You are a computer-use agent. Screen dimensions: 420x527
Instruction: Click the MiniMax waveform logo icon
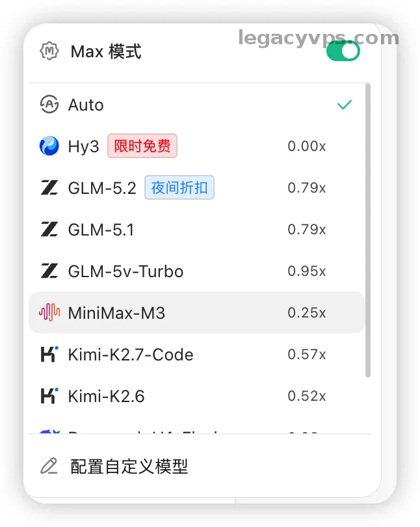tap(49, 312)
